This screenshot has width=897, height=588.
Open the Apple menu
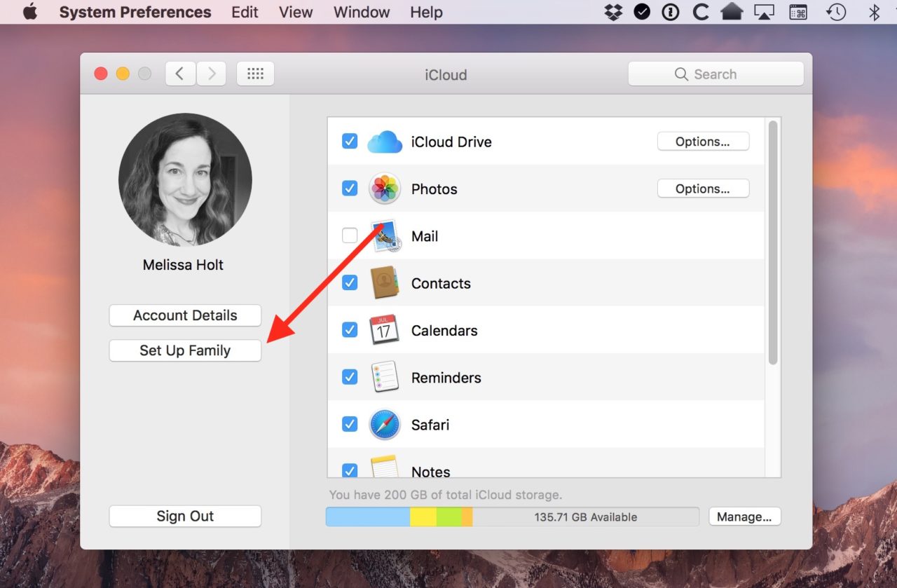[30, 12]
